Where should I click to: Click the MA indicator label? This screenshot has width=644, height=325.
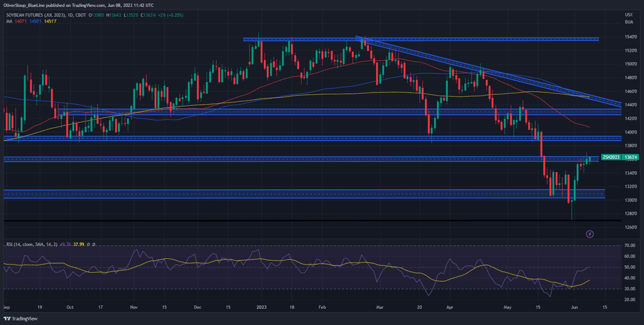click(9, 21)
